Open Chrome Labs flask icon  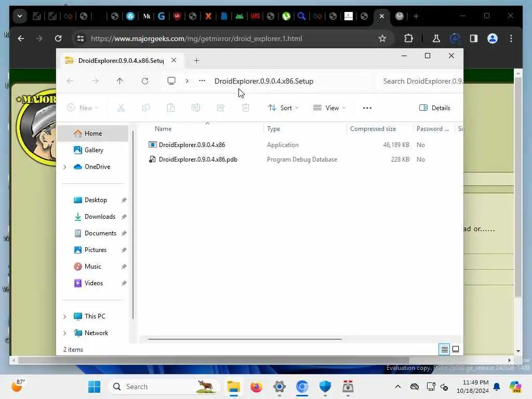tap(436, 38)
